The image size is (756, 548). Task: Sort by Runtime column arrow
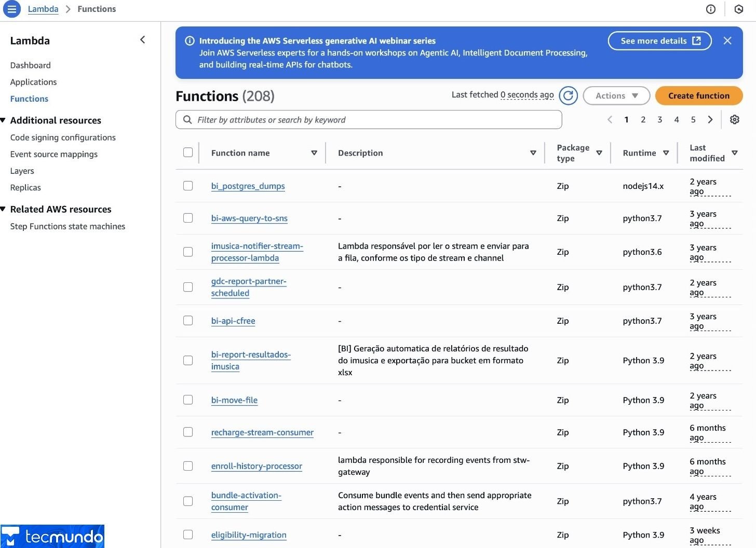pos(666,153)
